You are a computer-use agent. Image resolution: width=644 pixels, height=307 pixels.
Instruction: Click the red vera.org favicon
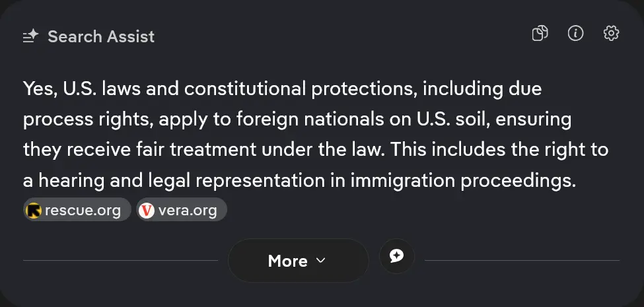tap(147, 211)
